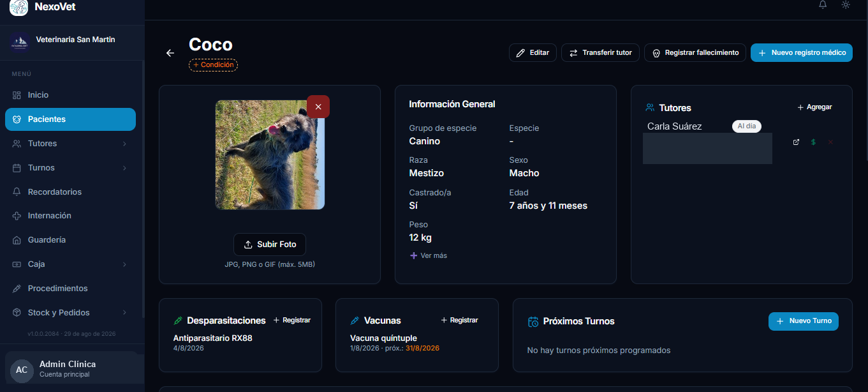The image size is (868, 392).
Task: Expand Stock y Pedidos chevron
Action: [124, 313]
